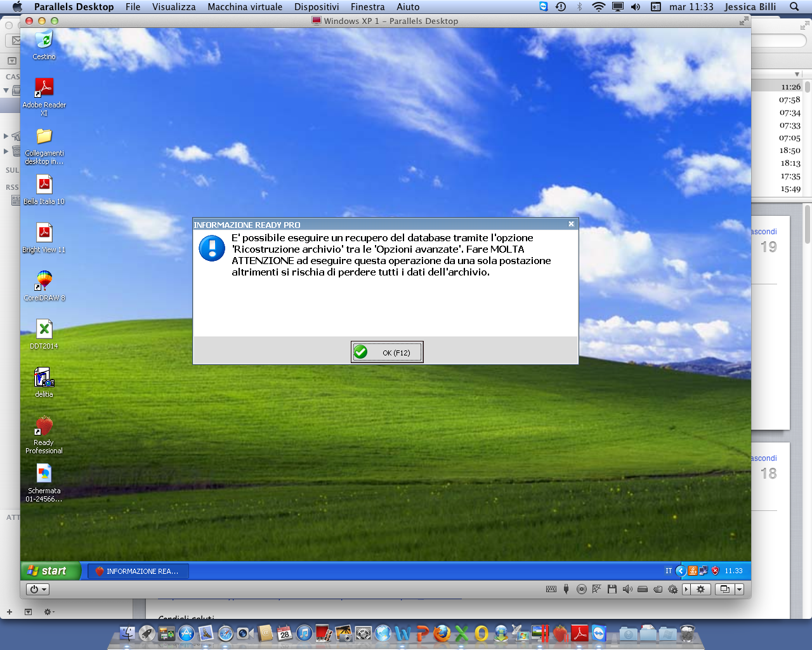
Task: Select the Schermata image file icon
Action: tap(44, 482)
